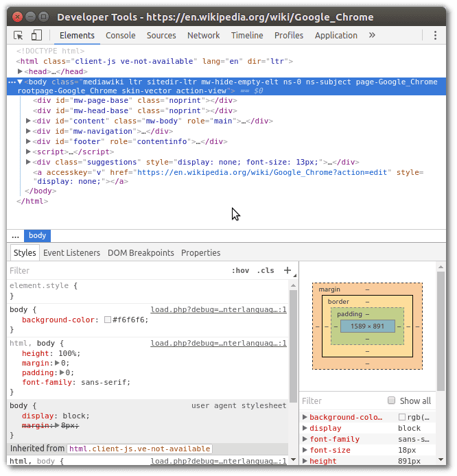This screenshot has width=457, height=476.
Task: Click the height: 100% declaration value
Action: pyautogui.click(x=69, y=353)
